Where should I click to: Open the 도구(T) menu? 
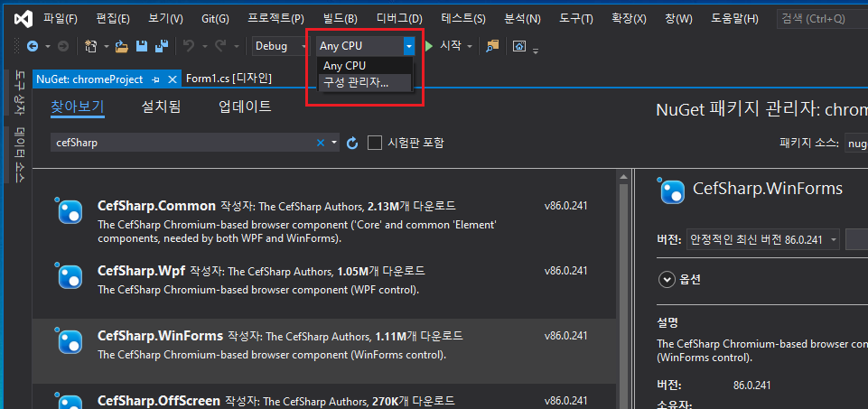pos(575,19)
